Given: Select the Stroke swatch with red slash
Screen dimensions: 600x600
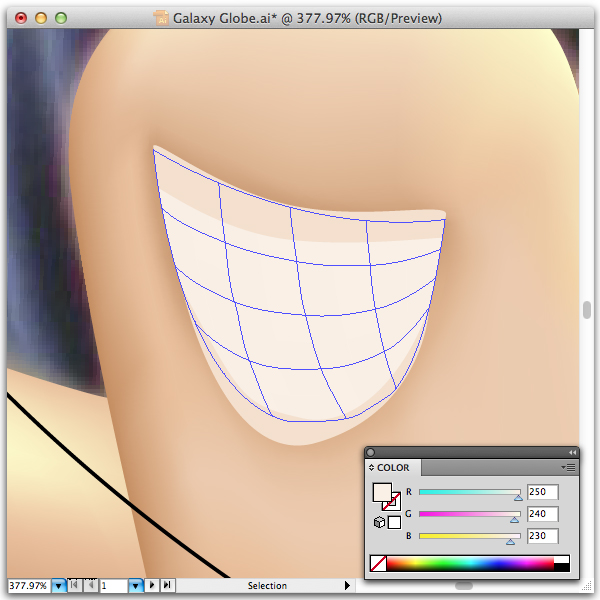Looking at the screenshot, I should pyautogui.click(x=394, y=504).
